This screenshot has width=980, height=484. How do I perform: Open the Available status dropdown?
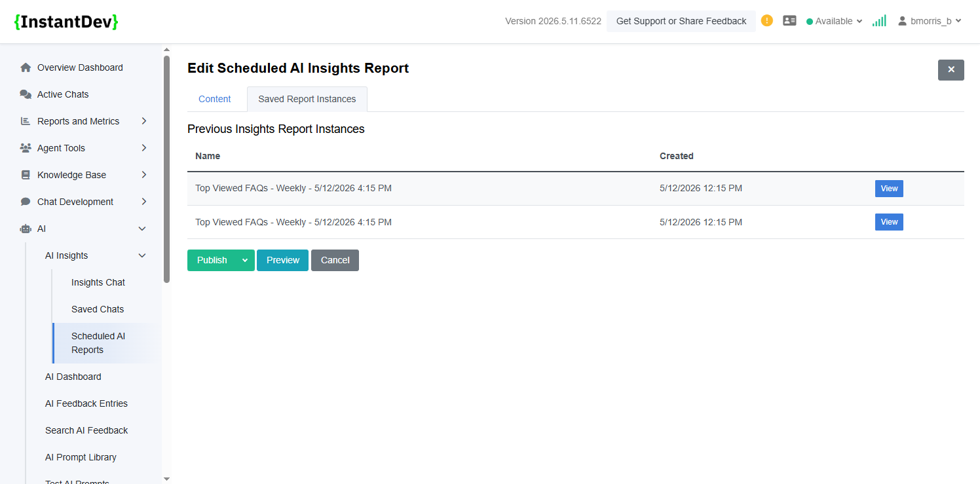[834, 21]
